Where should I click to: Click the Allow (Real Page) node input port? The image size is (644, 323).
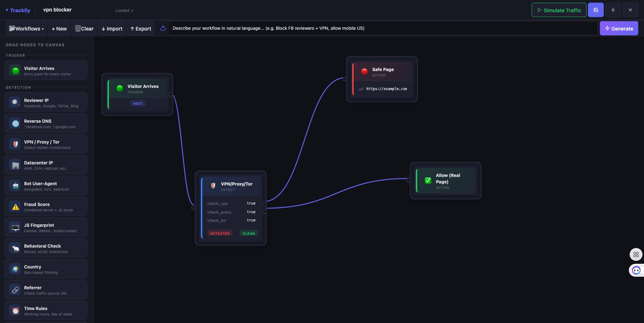(408, 181)
